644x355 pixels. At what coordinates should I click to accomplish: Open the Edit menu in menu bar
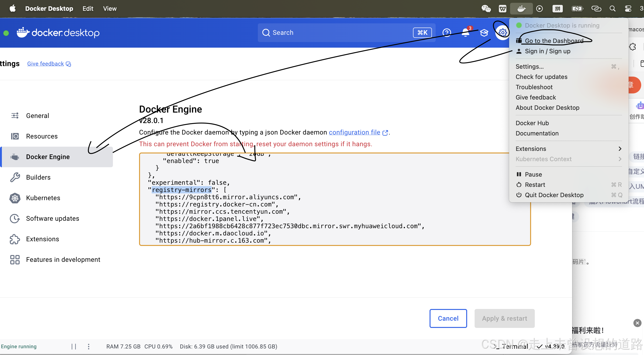(88, 9)
